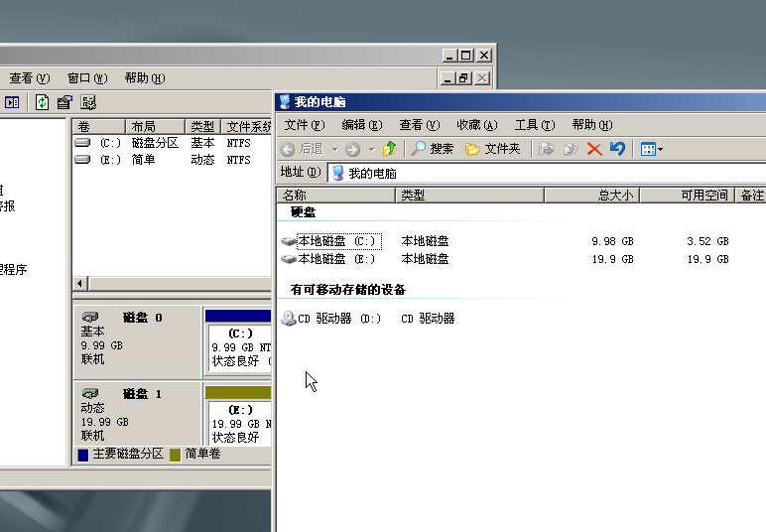Click Settings wizard icon in Disk Management toolbar
This screenshot has width=766, height=532.
tap(88, 102)
